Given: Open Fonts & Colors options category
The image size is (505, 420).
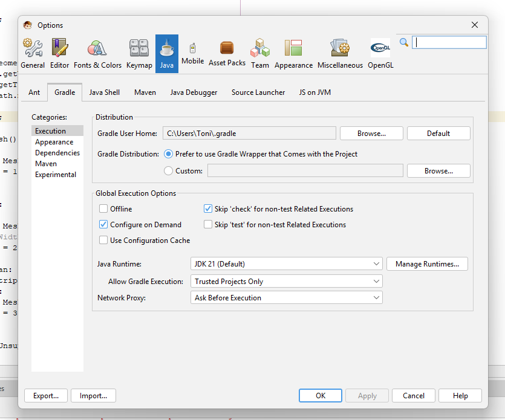Looking at the screenshot, I should pos(97,54).
